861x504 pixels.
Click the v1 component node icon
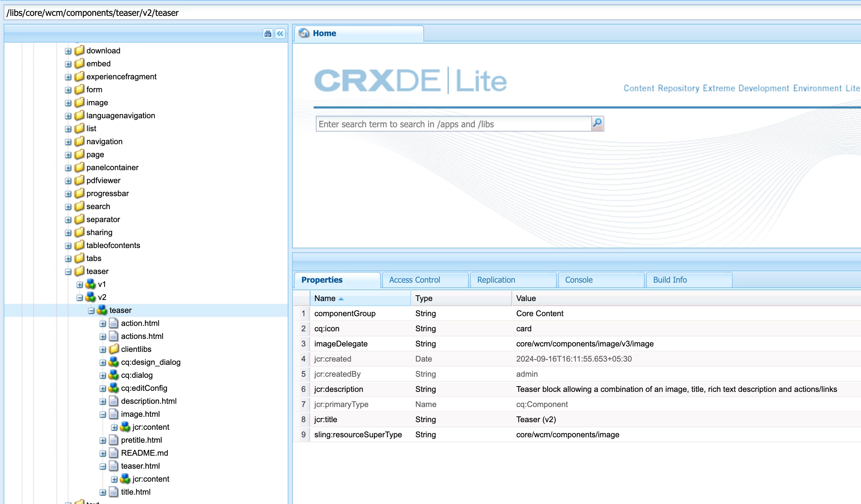tap(90, 284)
